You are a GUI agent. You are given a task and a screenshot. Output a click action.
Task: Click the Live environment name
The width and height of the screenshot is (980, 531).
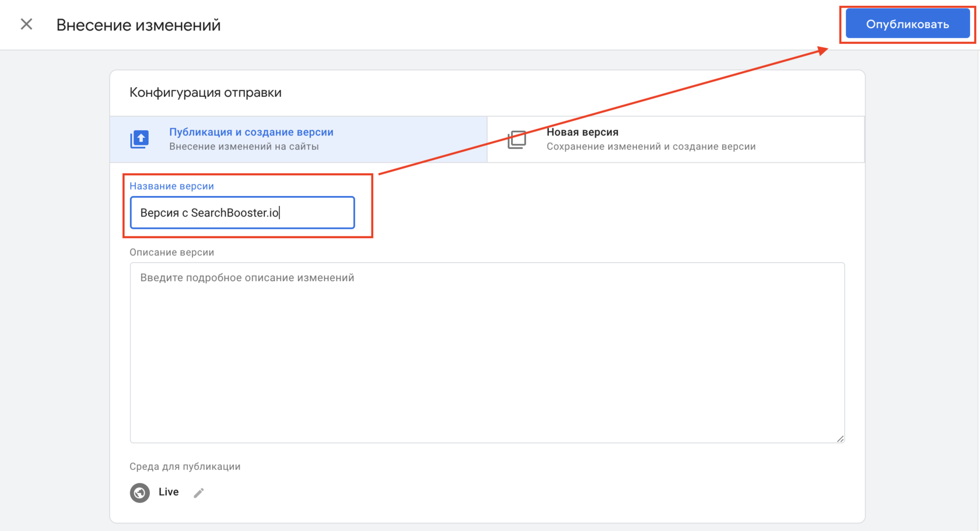pyautogui.click(x=169, y=492)
